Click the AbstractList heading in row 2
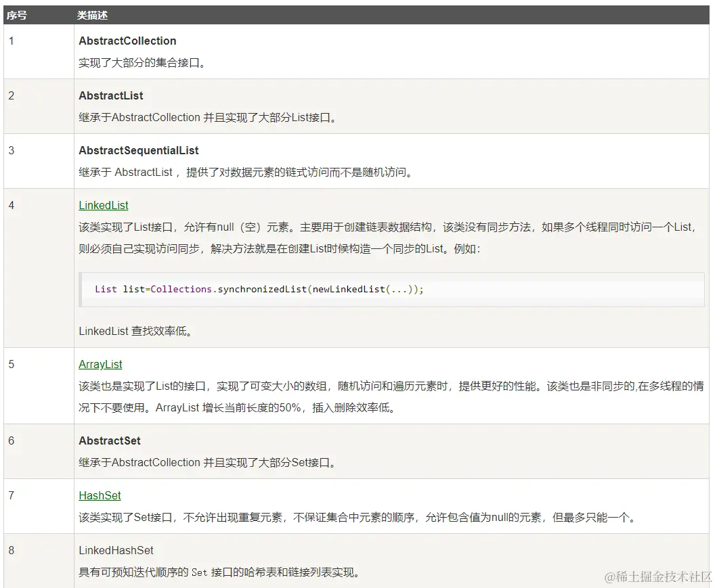 [x=110, y=95]
